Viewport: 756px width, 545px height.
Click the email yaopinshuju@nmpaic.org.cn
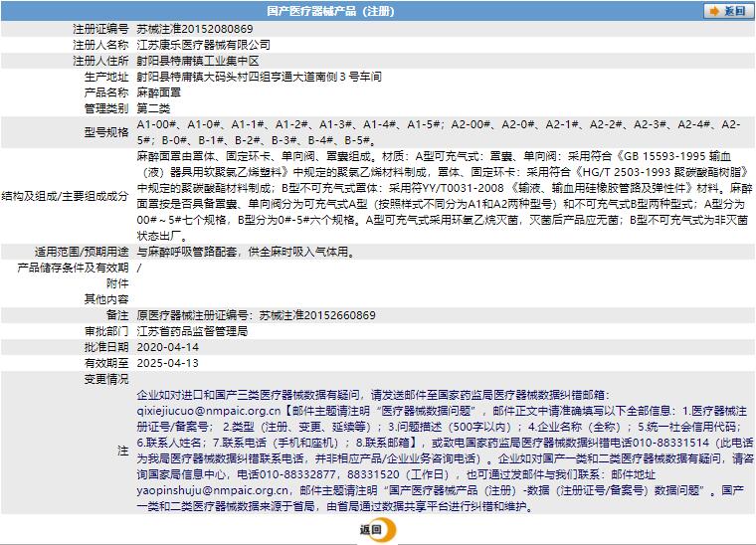pyautogui.click(x=213, y=490)
